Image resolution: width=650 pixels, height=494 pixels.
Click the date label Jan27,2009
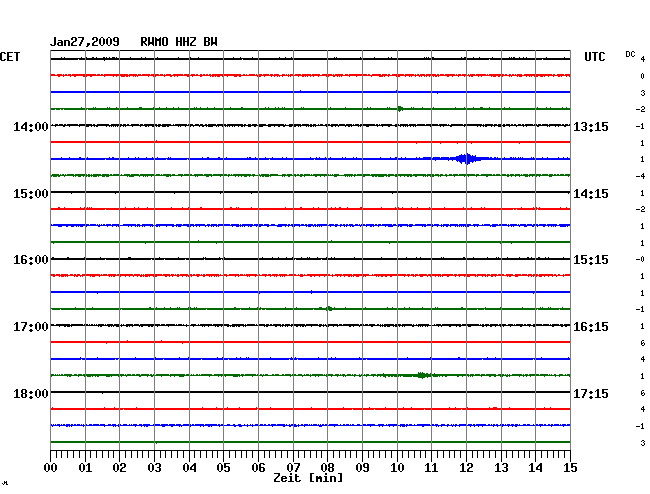pyautogui.click(x=85, y=42)
